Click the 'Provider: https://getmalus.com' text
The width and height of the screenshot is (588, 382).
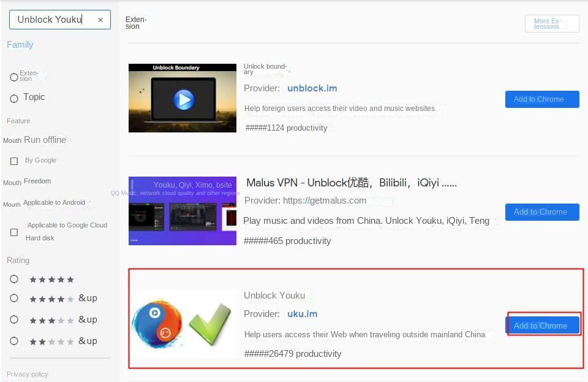[305, 201]
